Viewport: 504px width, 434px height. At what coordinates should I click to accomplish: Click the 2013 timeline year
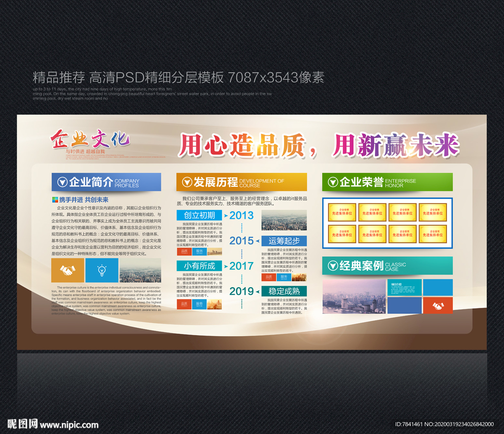[x=241, y=215]
